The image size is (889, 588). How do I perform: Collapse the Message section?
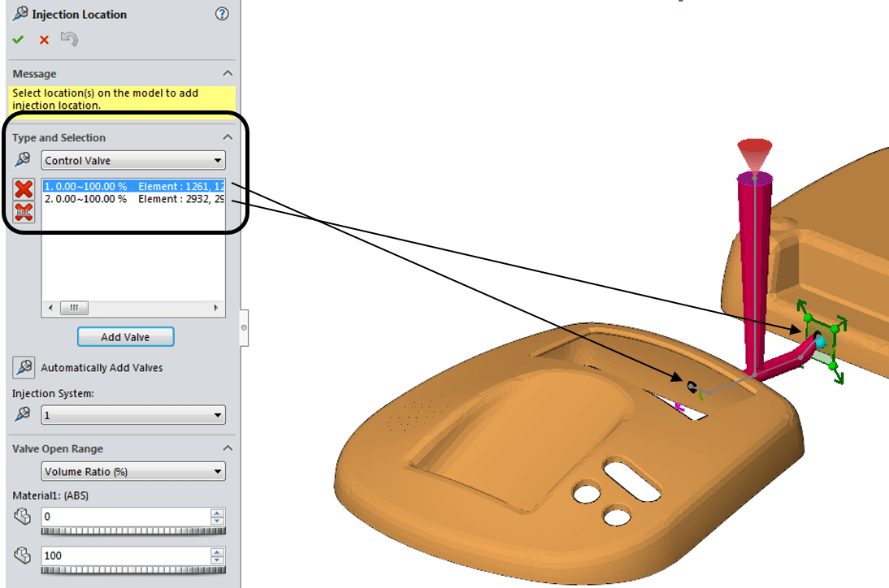click(228, 74)
